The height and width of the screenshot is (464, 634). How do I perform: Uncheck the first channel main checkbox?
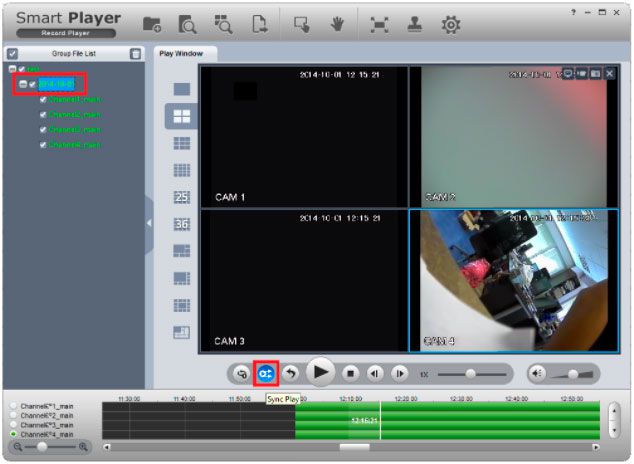(43, 99)
